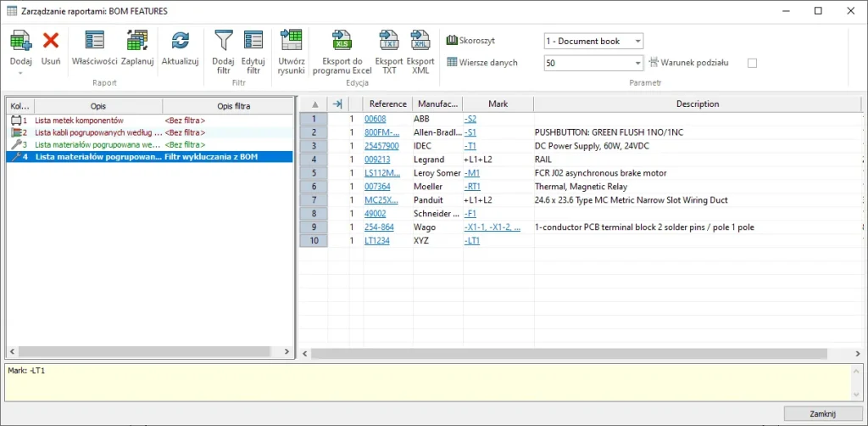The width and height of the screenshot is (868, 426).
Task: Open reference link LT1234
Action: (x=377, y=240)
